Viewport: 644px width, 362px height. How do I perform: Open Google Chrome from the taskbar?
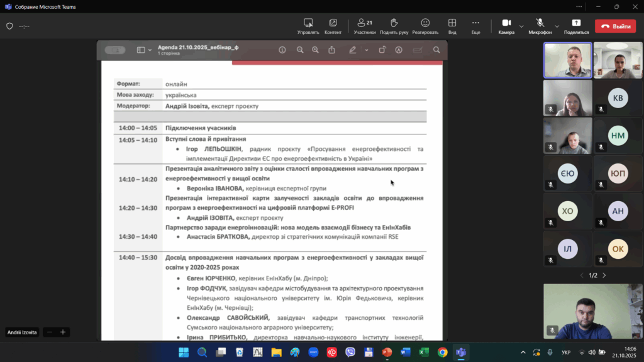click(x=442, y=353)
